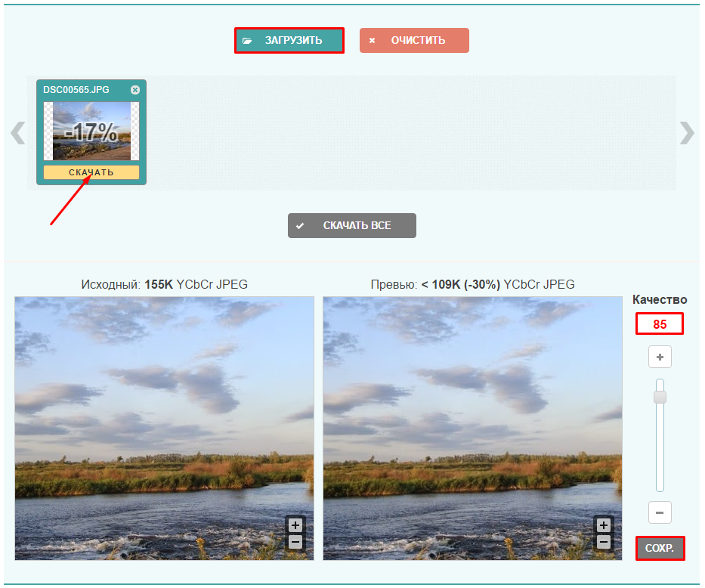This screenshot has width=705, height=588.
Task: Download DSC00565.JPG via СКАЧАТЬ button
Action: point(91,172)
